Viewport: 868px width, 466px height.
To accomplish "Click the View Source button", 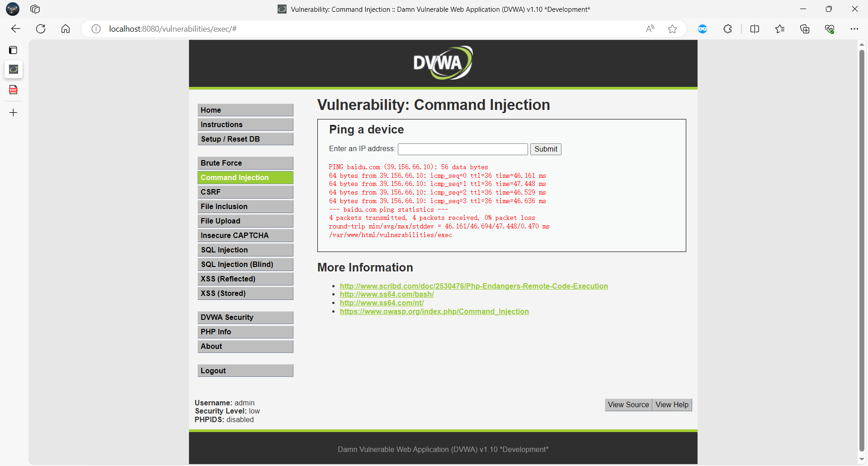I will coord(628,405).
